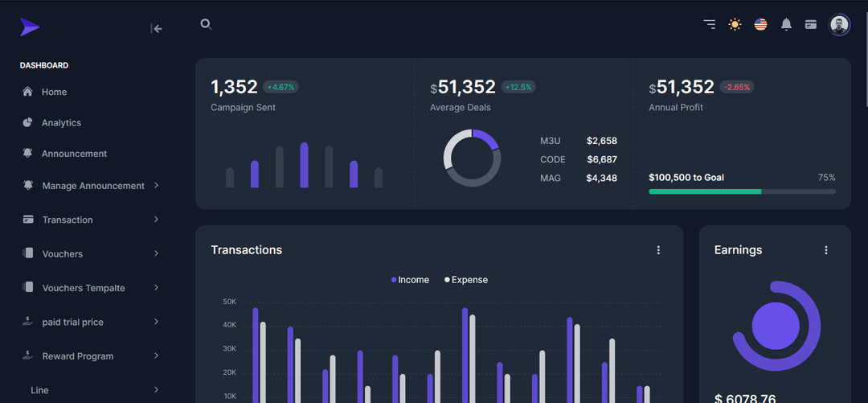Collapse the sidebar with the arrow icon

tap(157, 29)
